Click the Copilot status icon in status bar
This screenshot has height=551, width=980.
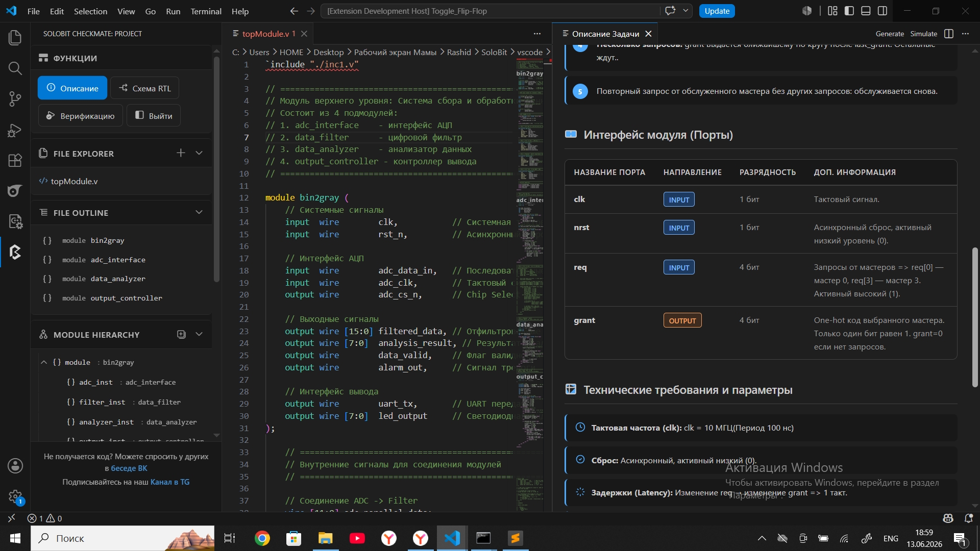point(948,518)
